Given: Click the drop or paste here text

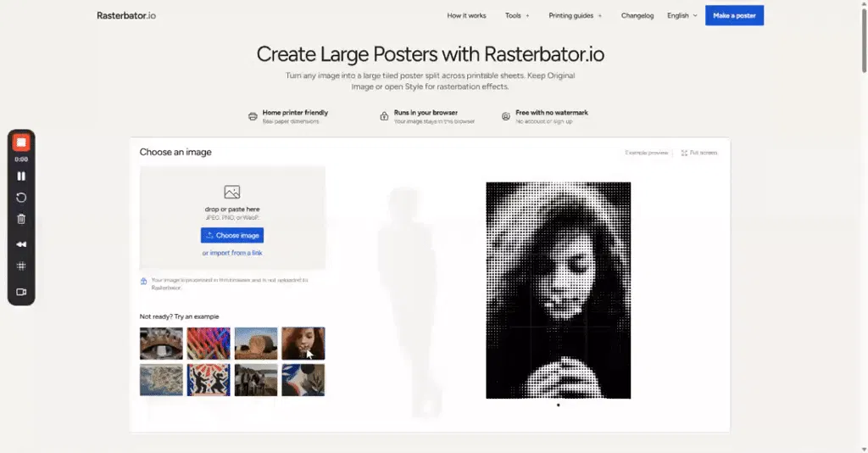Looking at the screenshot, I should 232,210.
